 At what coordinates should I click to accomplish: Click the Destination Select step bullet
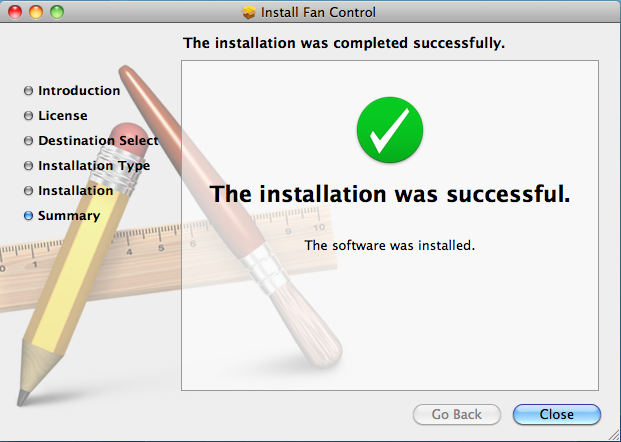[28, 141]
